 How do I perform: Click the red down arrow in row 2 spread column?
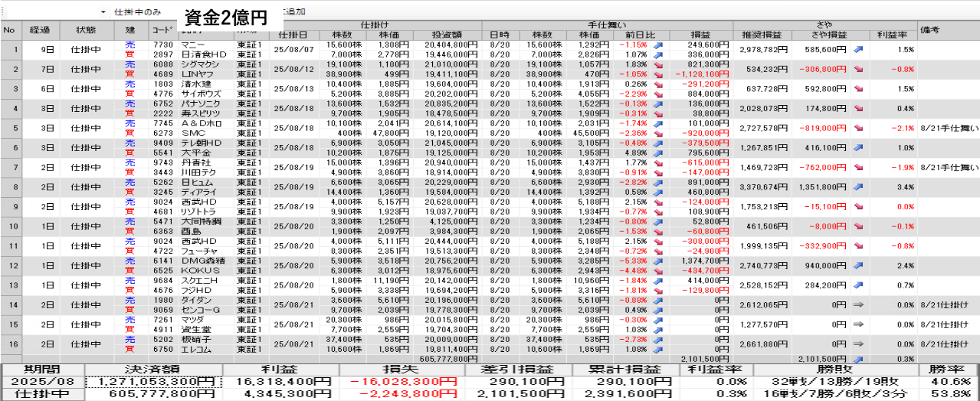click(859, 69)
